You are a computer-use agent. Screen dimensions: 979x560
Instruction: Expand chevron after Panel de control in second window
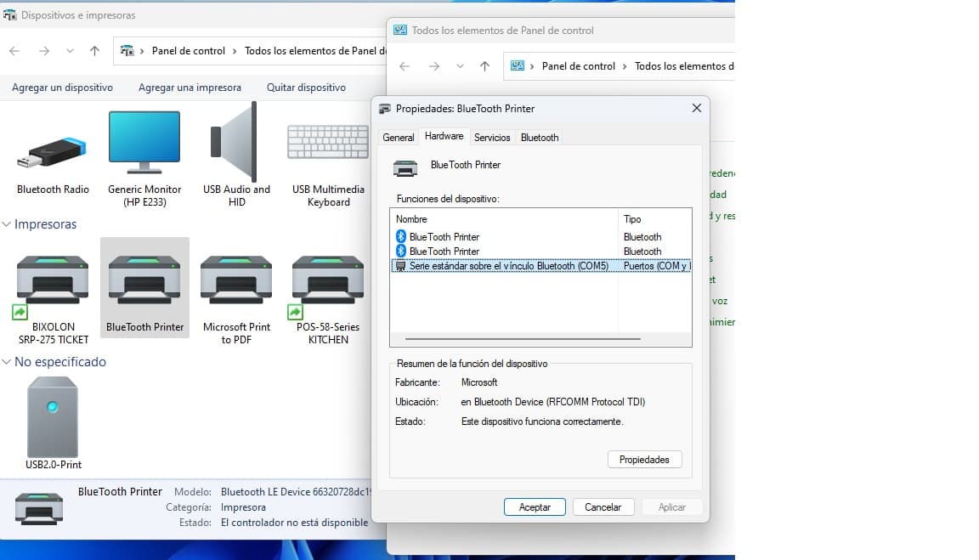click(625, 66)
